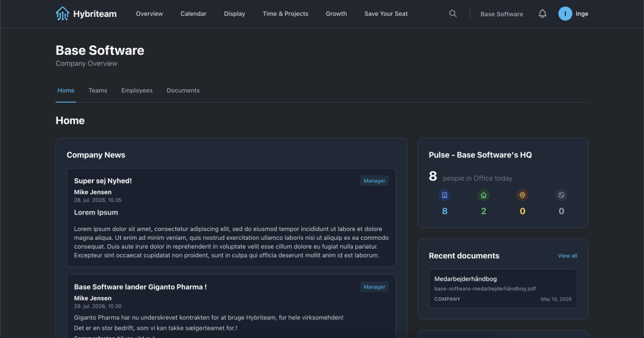Switch to the Teams tab
This screenshot has height=338, width=644.
97,91
